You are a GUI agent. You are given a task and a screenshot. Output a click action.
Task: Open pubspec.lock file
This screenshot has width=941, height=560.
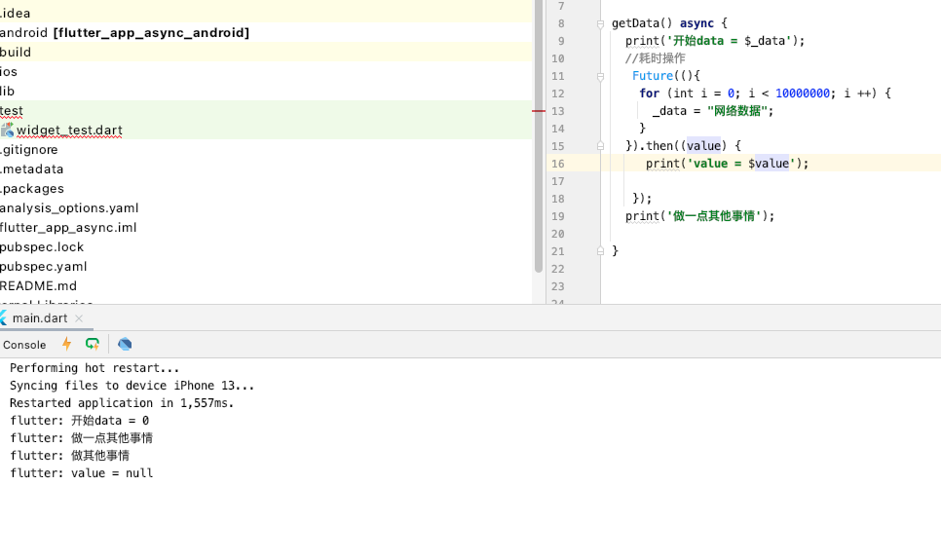click(x=42, y=247)
